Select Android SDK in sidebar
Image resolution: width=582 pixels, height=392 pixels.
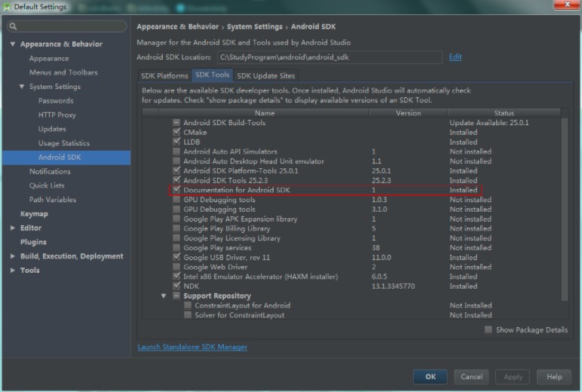click(66, 158)
